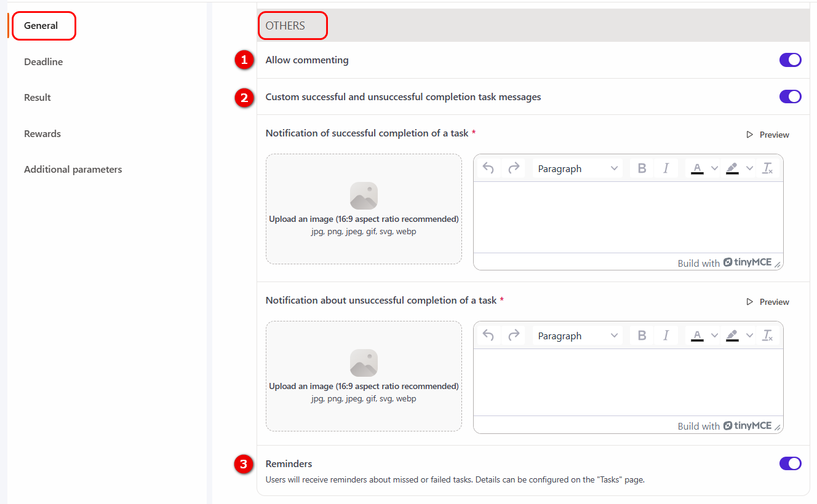Image resolution: width=817 pixels, height=504 pixels.
Task: Disable the Allow commenting toggle
Action: [790, 60]
